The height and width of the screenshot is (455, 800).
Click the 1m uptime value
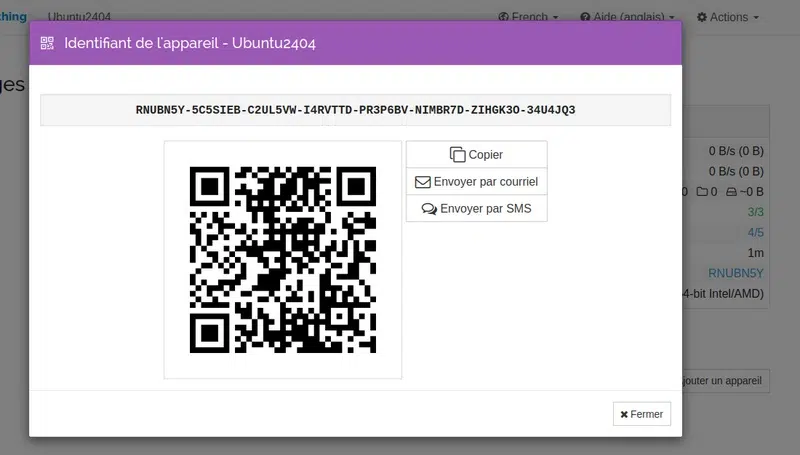point(756,253)
